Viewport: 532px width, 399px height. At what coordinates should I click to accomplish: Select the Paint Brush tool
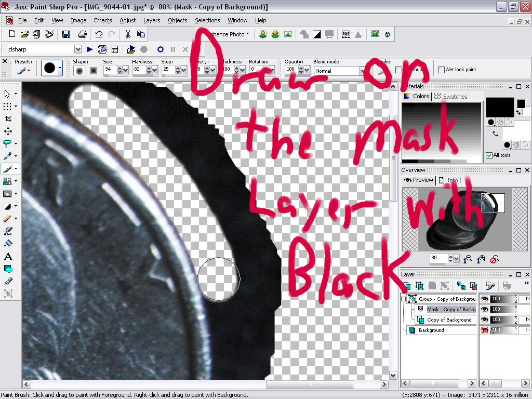click(7, 169)
